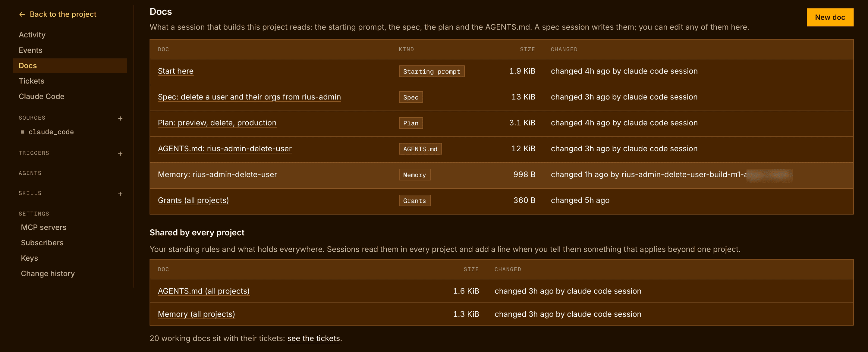The height and width of the screenshot is (352, 868).
Task: Open Memory: rius-admin-delete-user doc
Action: (217, 174)
